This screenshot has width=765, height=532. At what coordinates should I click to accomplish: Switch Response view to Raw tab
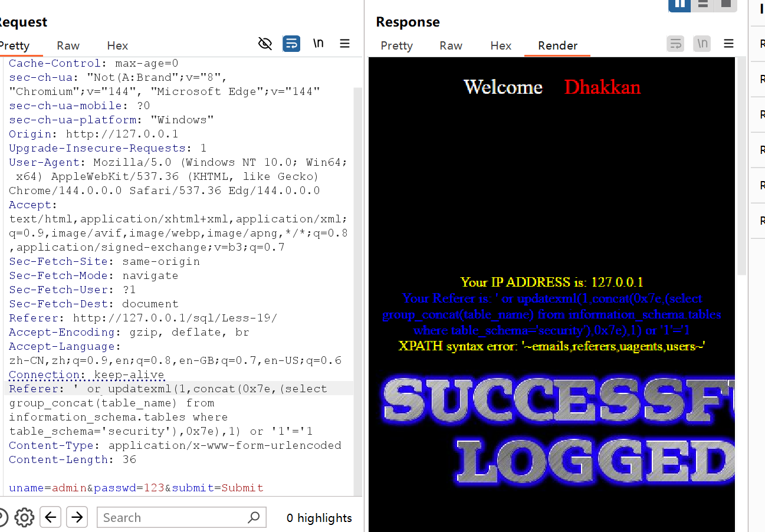(451, 45)
